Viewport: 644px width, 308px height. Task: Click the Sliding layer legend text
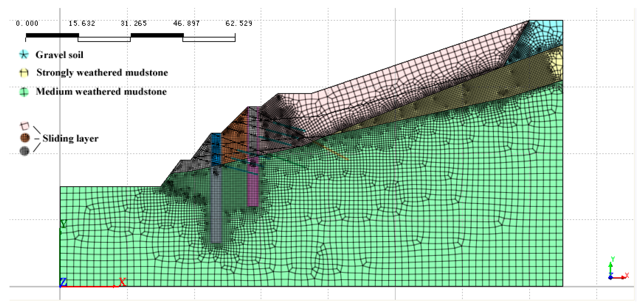(70, 138)
